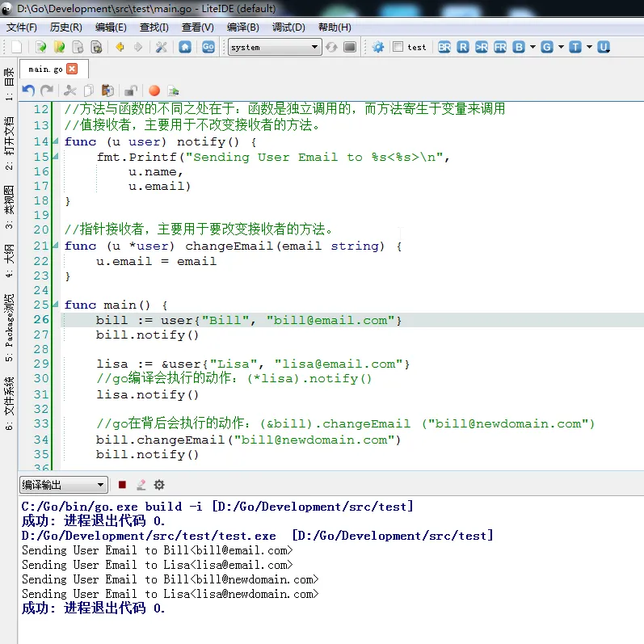Click the BR build-and-run icon
The image size is (644, 644).
tap(444, 47)
